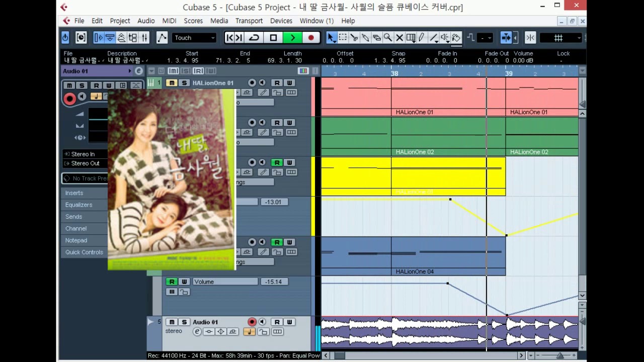Screen dimensions: 644x362
Task: Open the Mixer from toolbar
Action: click(x=144, y=38)
